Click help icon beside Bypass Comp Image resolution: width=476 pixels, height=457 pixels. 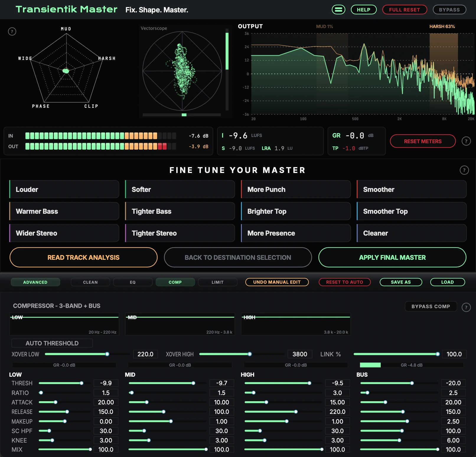pos(466,307)
